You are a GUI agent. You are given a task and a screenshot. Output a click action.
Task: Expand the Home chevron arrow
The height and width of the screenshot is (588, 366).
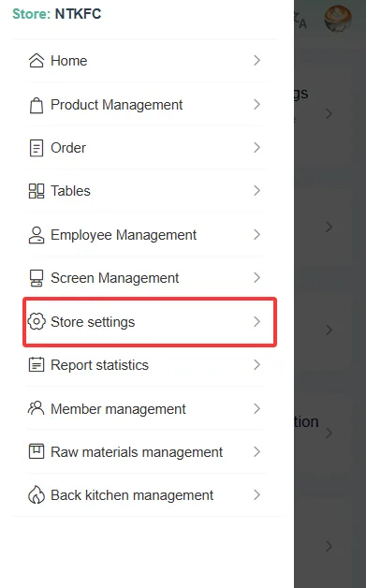pos(256,60)
